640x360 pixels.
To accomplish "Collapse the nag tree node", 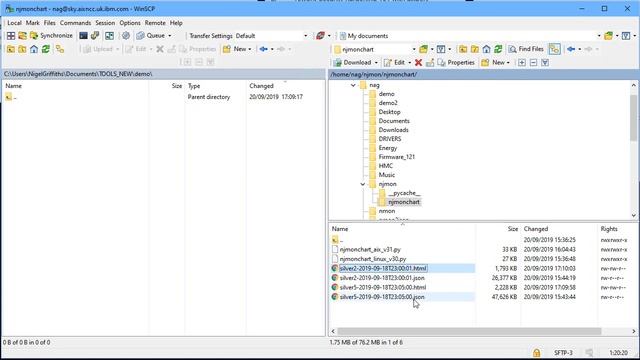I will point(353,85).
